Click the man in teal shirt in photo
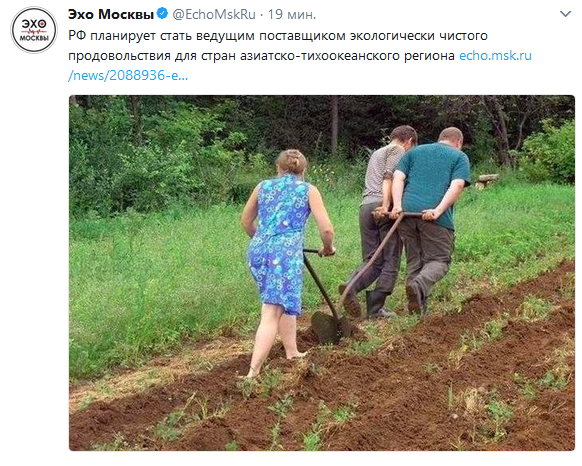The image size is (582, 466). (x=431, y=219)
